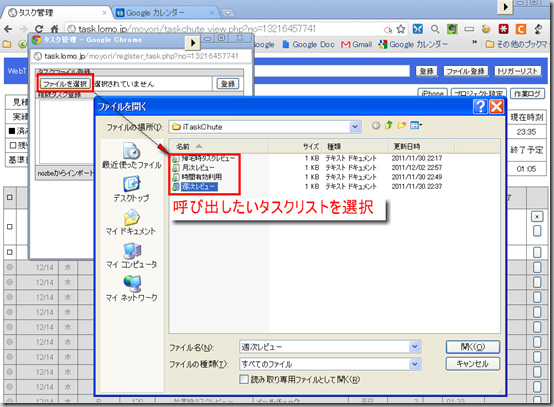Click the blue X extension icon

(x=418, y=29)
